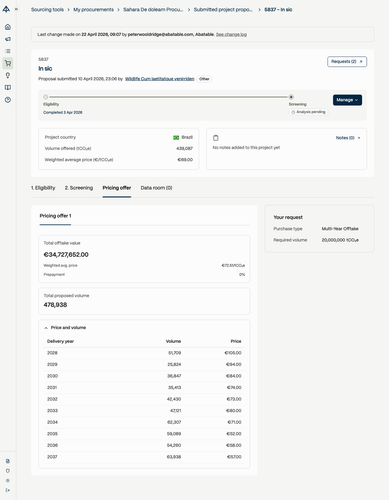Click the 2035 price cell €62.00

coord(234,434)
